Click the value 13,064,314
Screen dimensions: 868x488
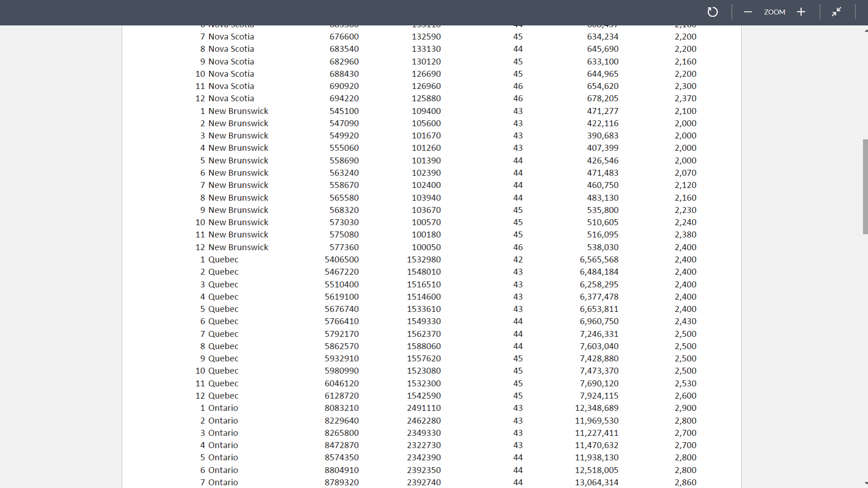597,483
